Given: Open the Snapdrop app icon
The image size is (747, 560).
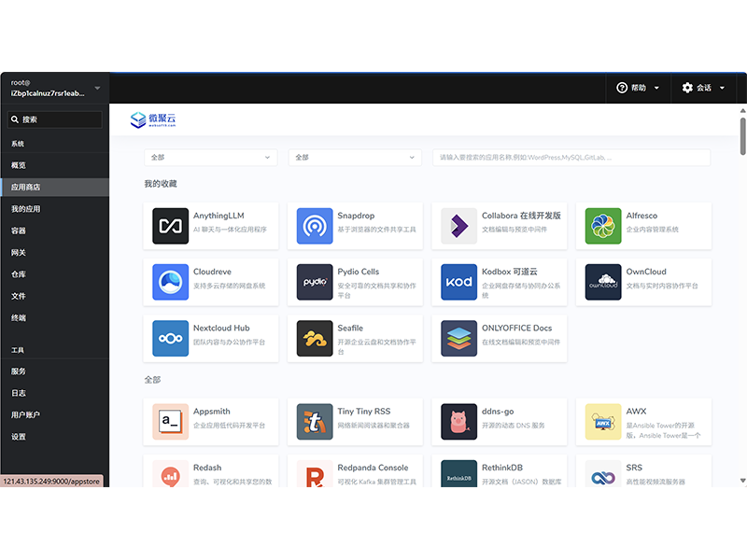Looking at the screenshot, I should 315,226.
